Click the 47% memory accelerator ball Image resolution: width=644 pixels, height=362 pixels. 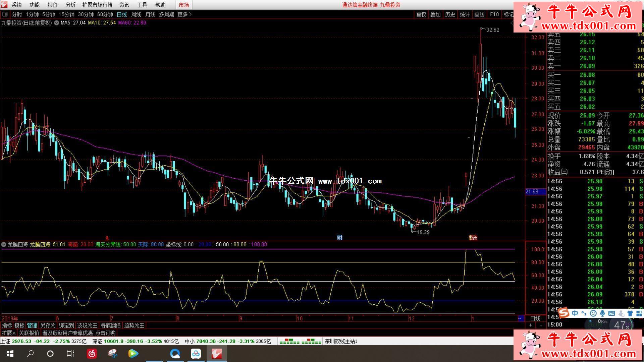(x=622, y=325)
